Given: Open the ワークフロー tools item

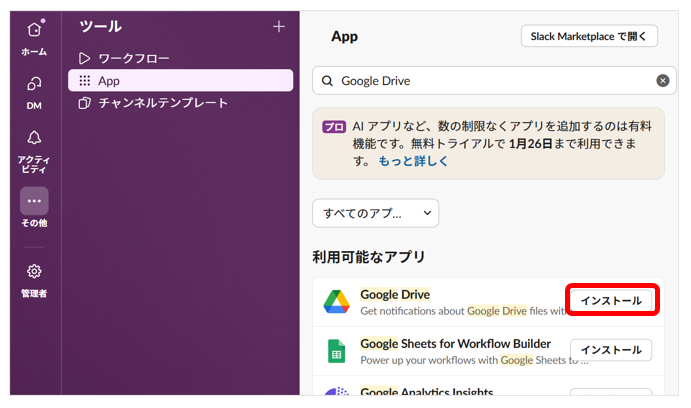Looking at the screenshot, I should point(181,58).
